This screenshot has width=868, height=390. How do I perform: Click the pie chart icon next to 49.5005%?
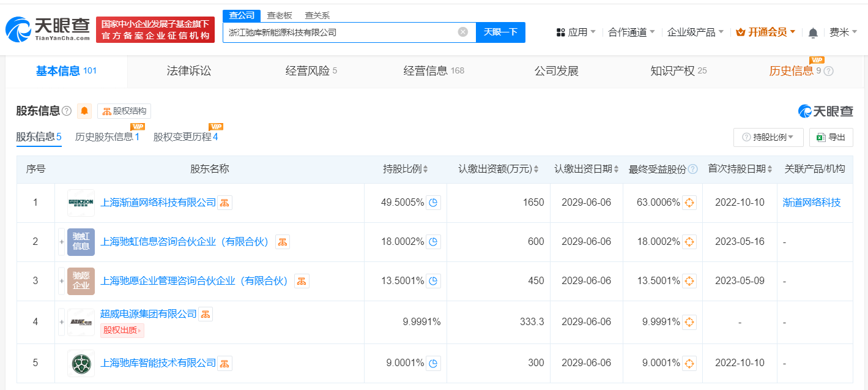(x=434, y=202)
